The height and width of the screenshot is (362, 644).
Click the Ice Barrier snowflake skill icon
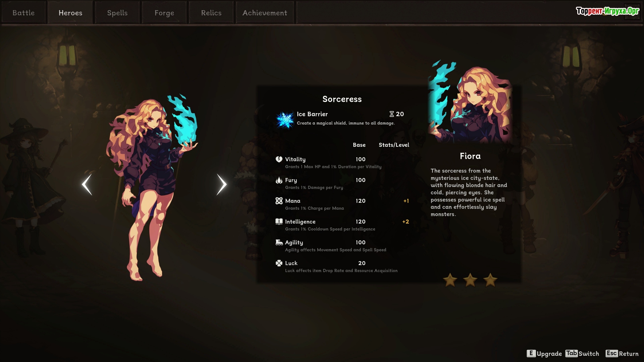pos(285,119)
